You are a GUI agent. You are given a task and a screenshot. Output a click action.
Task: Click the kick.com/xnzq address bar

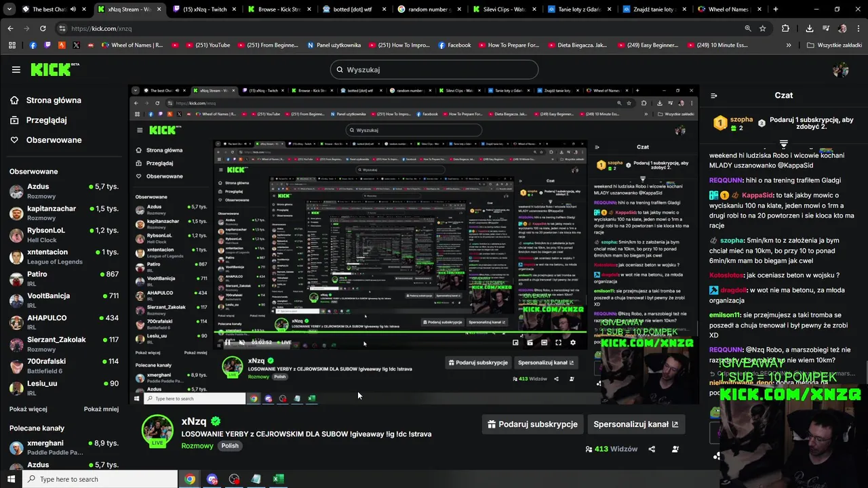400,28
